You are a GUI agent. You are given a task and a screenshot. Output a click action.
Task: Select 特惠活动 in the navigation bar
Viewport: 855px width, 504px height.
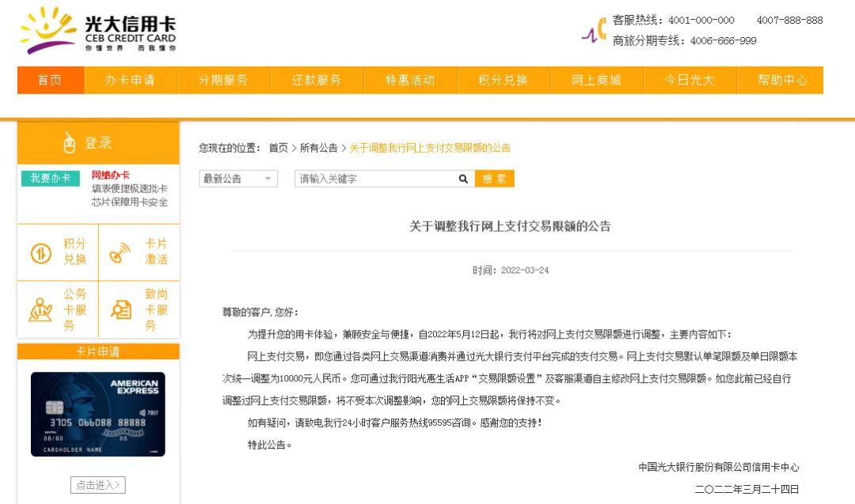click(x=410, y=80)
